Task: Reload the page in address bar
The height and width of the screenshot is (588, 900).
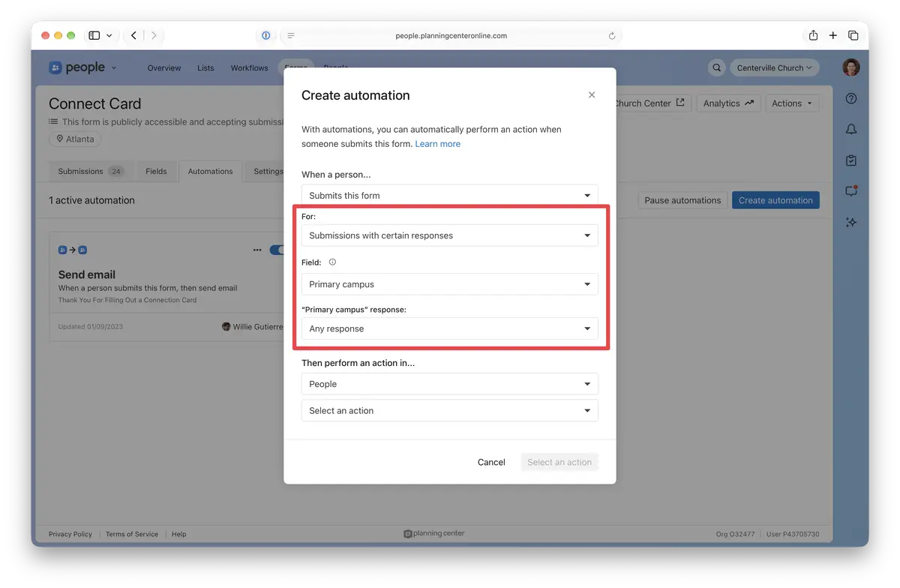Action: click(x=612, y=35)
